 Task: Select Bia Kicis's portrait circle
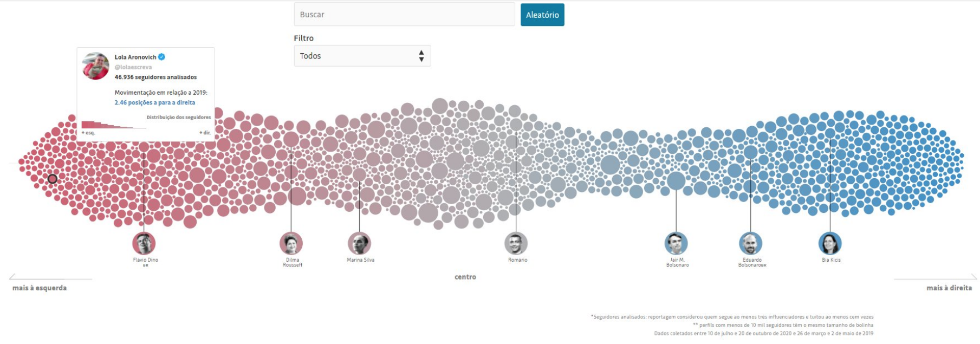(830, 243)
